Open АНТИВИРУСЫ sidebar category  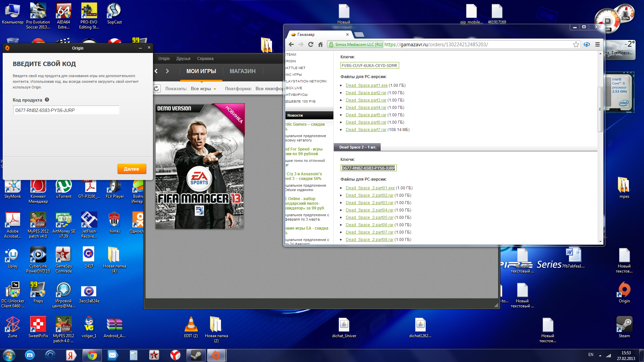click(x=297, y=95)
